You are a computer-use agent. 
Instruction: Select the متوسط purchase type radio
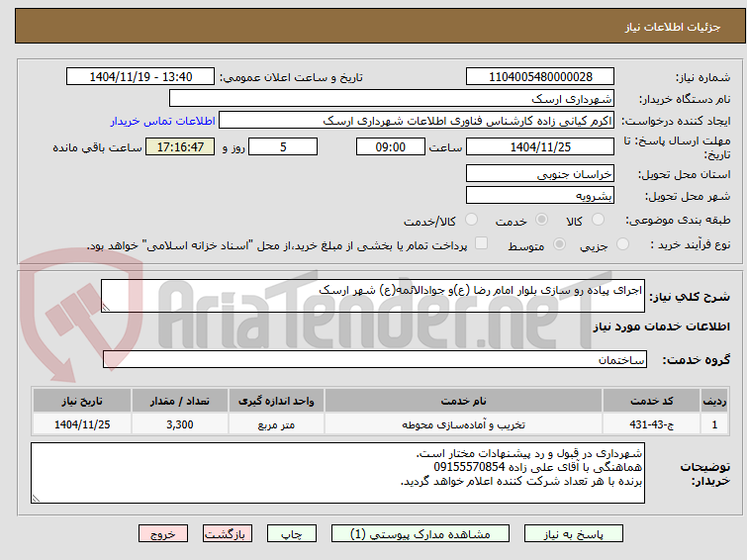click(559, 244)
